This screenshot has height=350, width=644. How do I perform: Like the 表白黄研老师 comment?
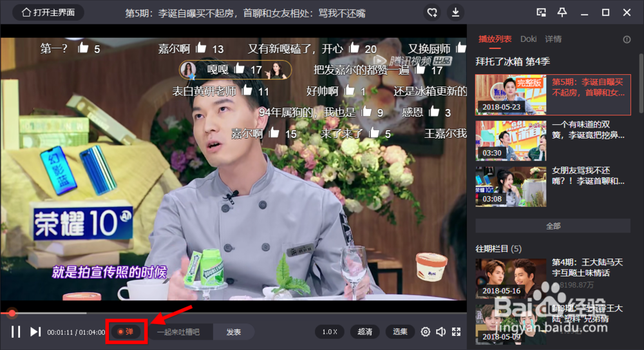[x=247, y=90]
